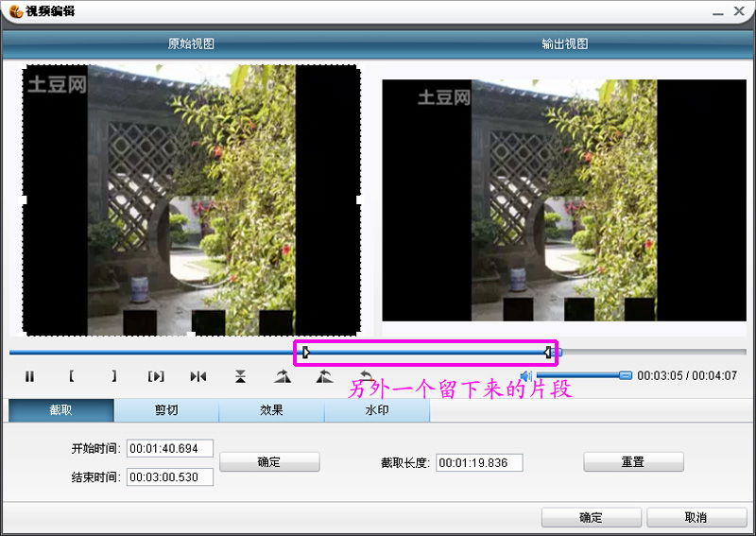Switch to the 截取 tab
Viewport: 756px width, 536px height.
[60, 410]
